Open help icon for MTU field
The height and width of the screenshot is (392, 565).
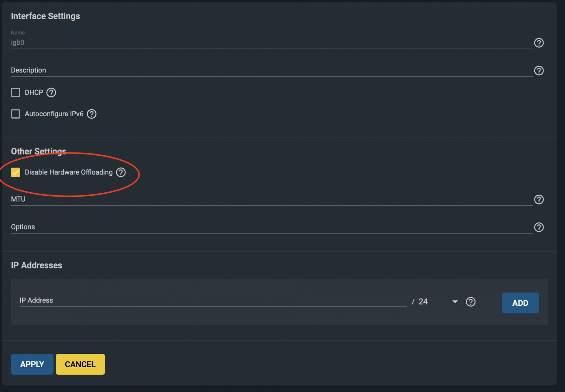click(539, 199)
